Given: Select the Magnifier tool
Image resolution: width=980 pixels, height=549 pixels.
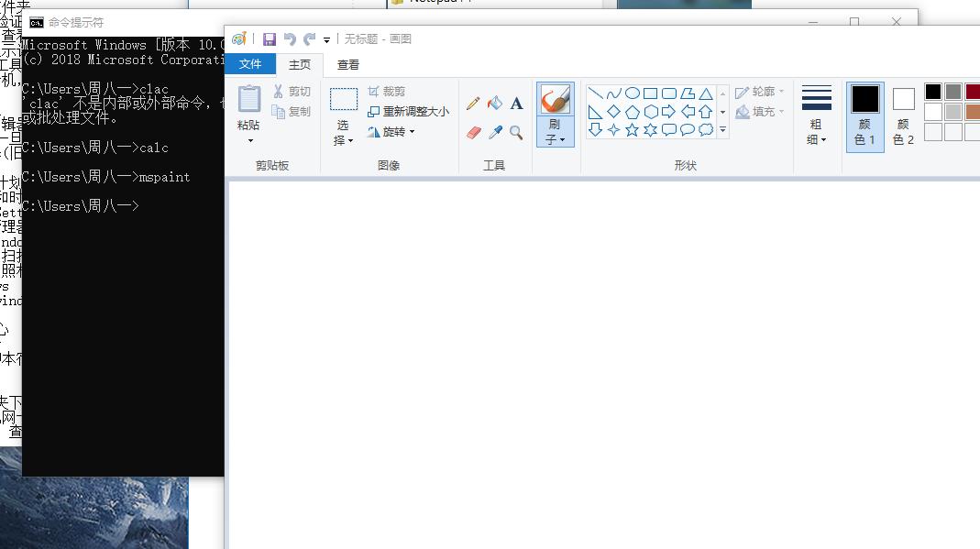Looking at the screenshot, I should (x=516, y=133).
